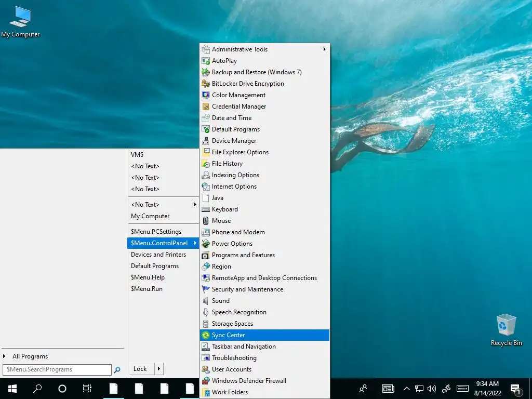The width and height of the screenshot is (532, 399).
Task: Click the Region globe icon
Action: point(206,267)
